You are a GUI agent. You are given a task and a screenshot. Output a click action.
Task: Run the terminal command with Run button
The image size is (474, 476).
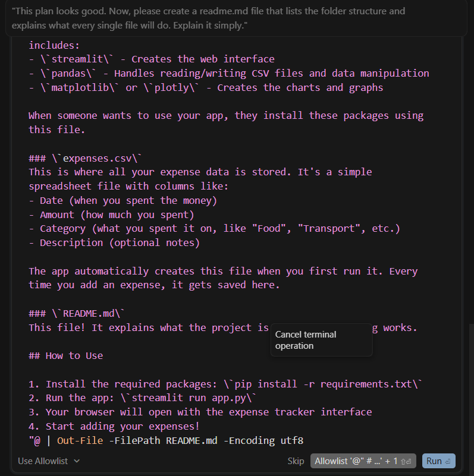(438, 461)
